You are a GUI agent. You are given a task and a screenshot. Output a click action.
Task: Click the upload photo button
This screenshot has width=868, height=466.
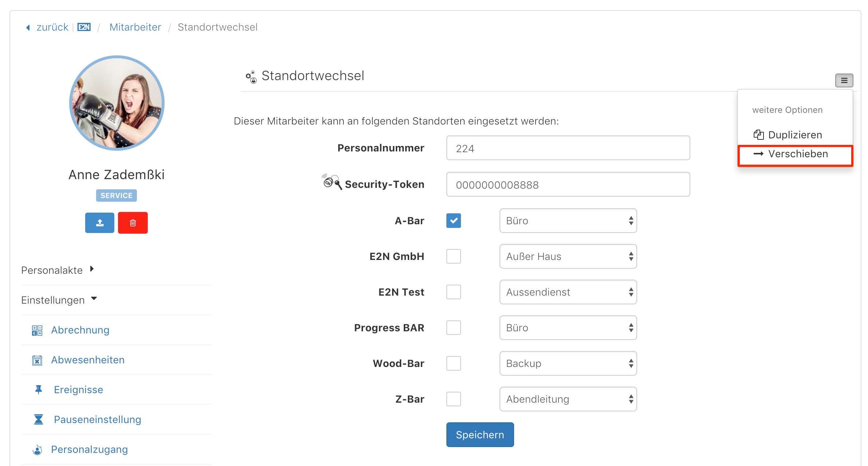point(100,223)
